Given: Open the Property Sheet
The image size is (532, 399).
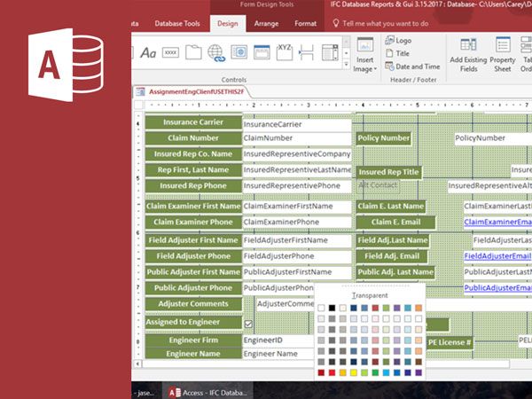Looking at the screenshot, I should [x=503, y=53].
